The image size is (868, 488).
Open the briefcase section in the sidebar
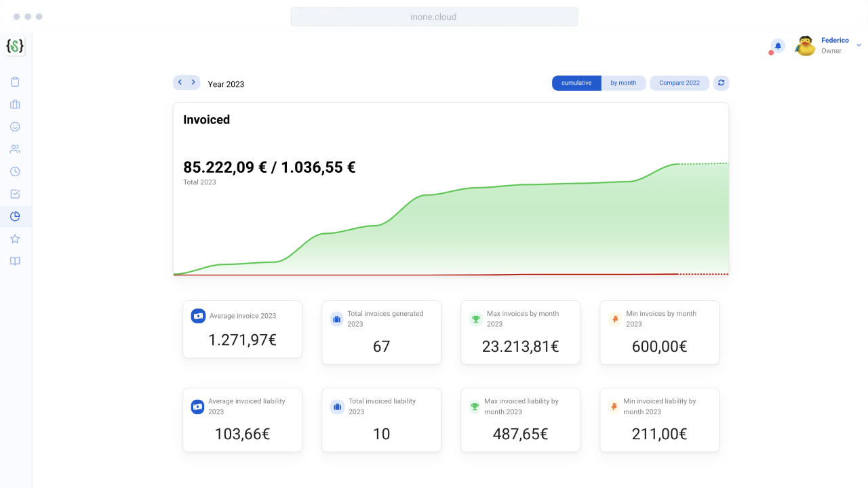[15, 104]
